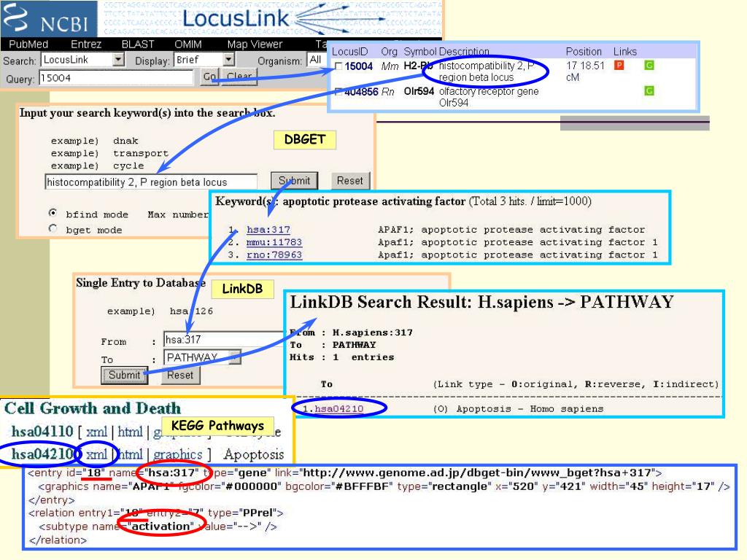Click the LocusID column header
Image resolution: width=747 pixels, height=560 pixels.
click(x=349, y=52)
